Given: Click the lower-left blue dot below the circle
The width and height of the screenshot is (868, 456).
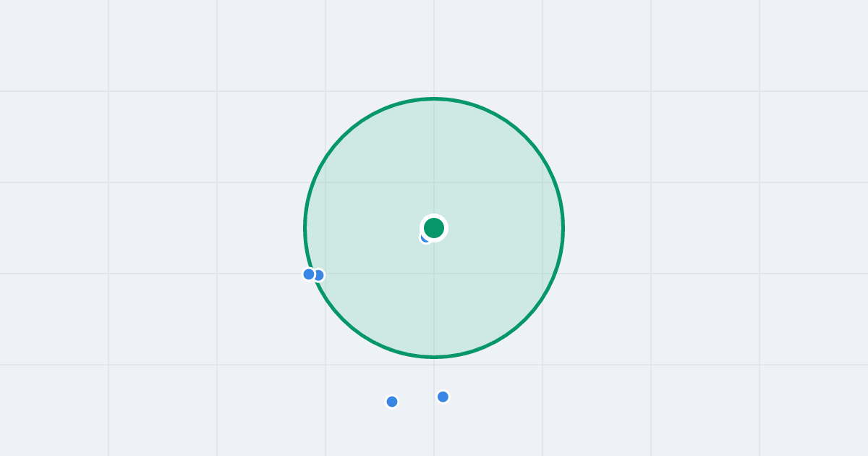Looking at the screenshot, I should pos(392,402).
